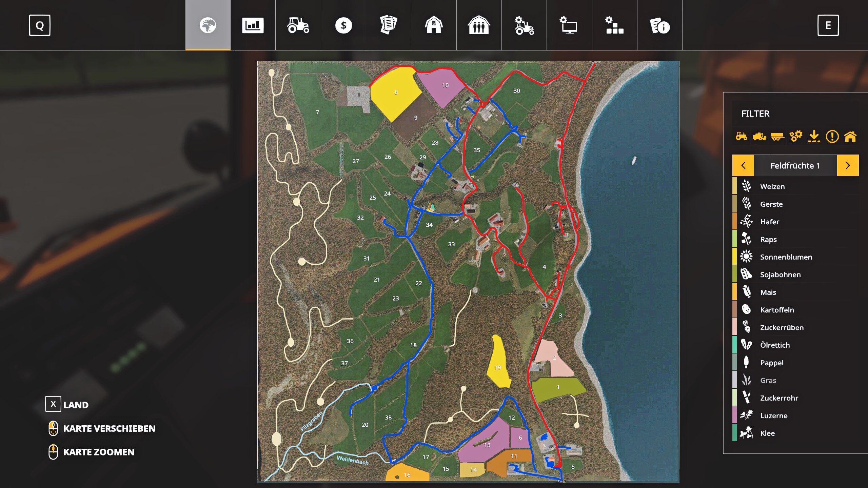
Task: Click the Luzerne purple color swatch
Action: point(734,415)
